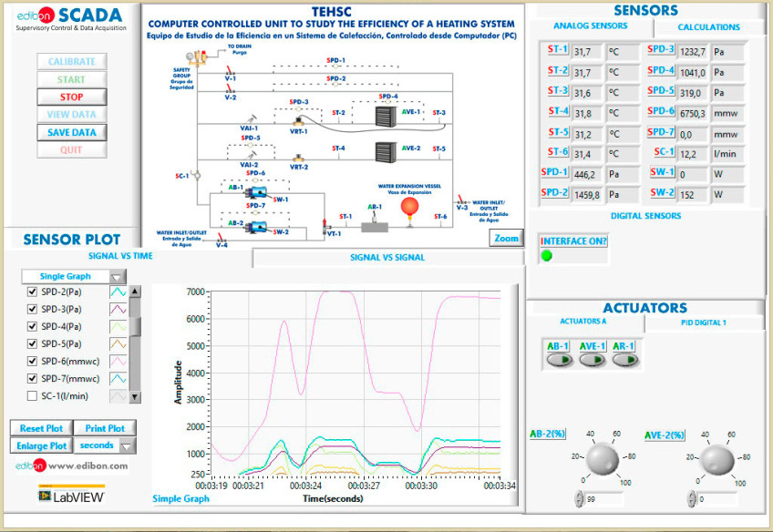Open the SIGNAL VS TIME tab
Screen dimensions: 773x532
(x=120, y=256)
